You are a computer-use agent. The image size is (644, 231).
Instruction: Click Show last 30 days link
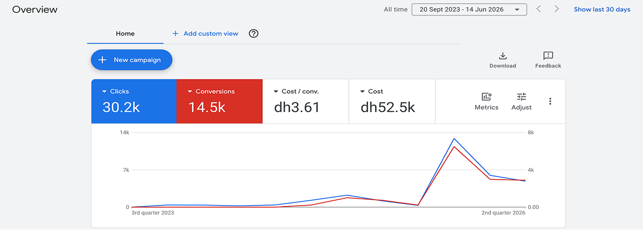click(x=602, y=10)
